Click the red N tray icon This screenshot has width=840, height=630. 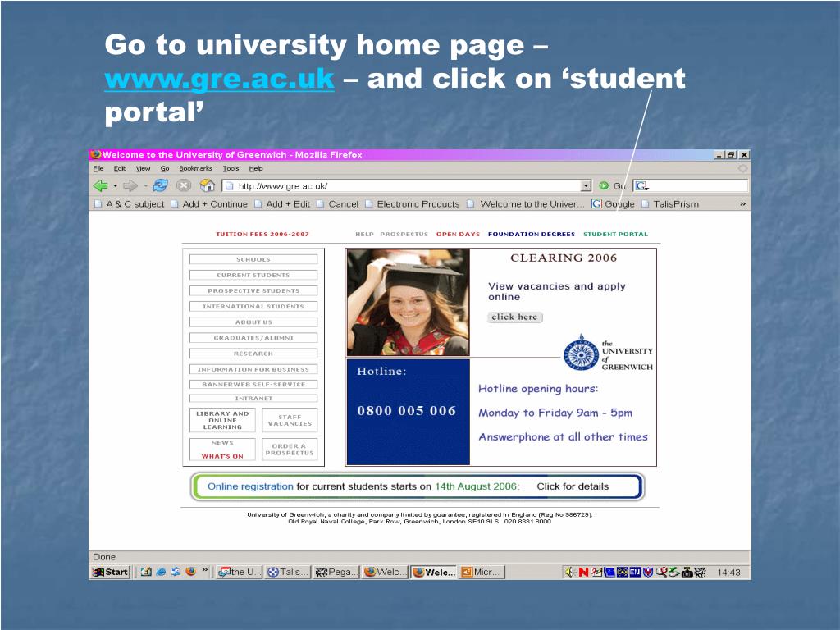583,572
